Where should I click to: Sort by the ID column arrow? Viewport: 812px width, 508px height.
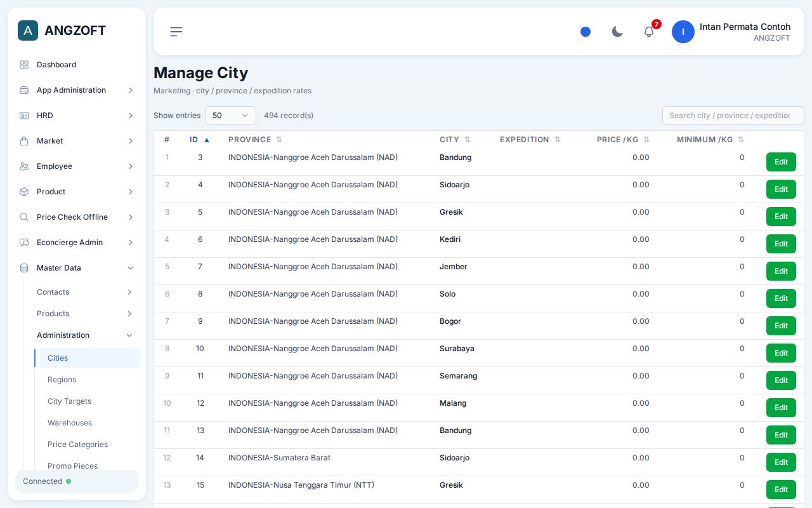point(207,140)
